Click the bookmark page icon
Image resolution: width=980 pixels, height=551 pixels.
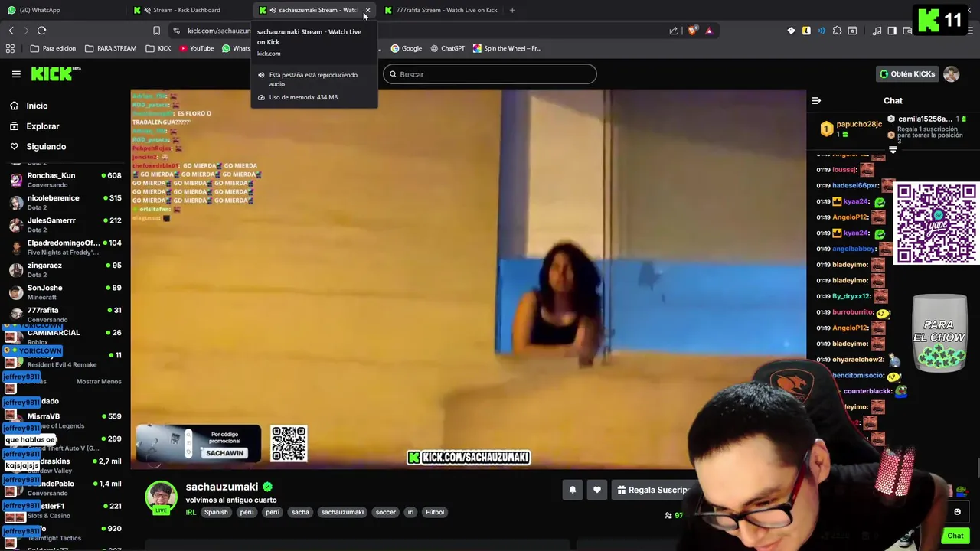156,31
